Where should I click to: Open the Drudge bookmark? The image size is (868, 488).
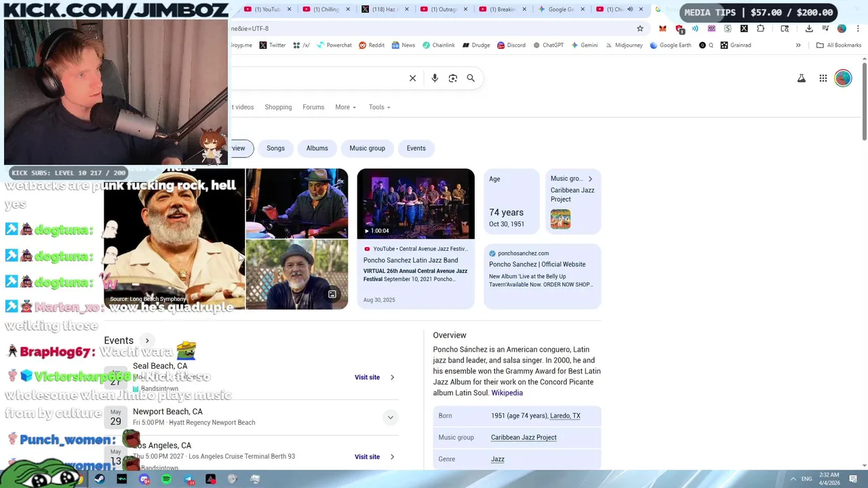(476, 45)
